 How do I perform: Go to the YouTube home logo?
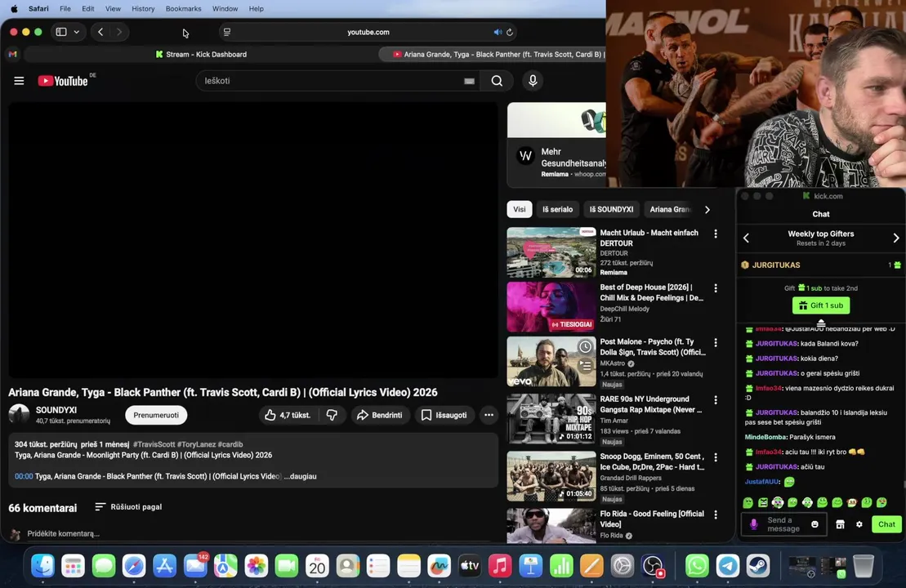(x=63, y=81)
